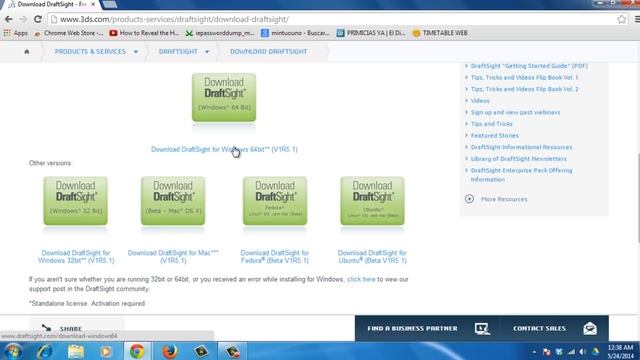Select the Download DraftSight breadcrumb item
Viewport: 640px width, 360px height.
[269, 52]
